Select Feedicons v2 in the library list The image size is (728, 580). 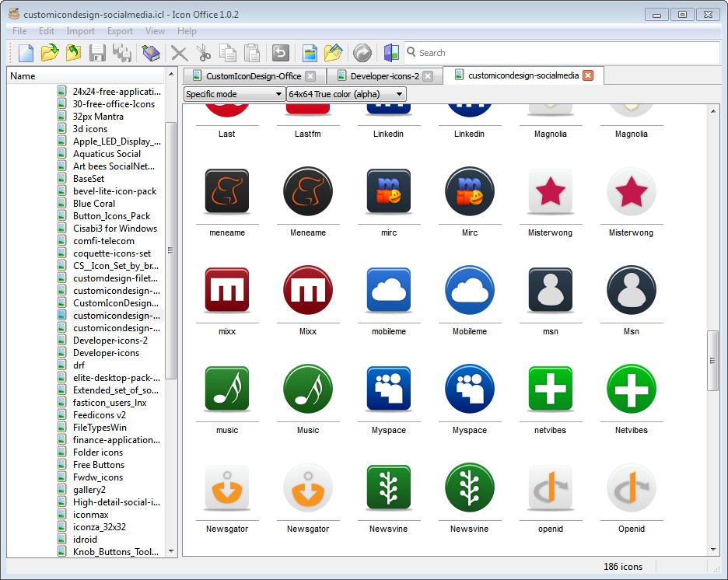99,415
